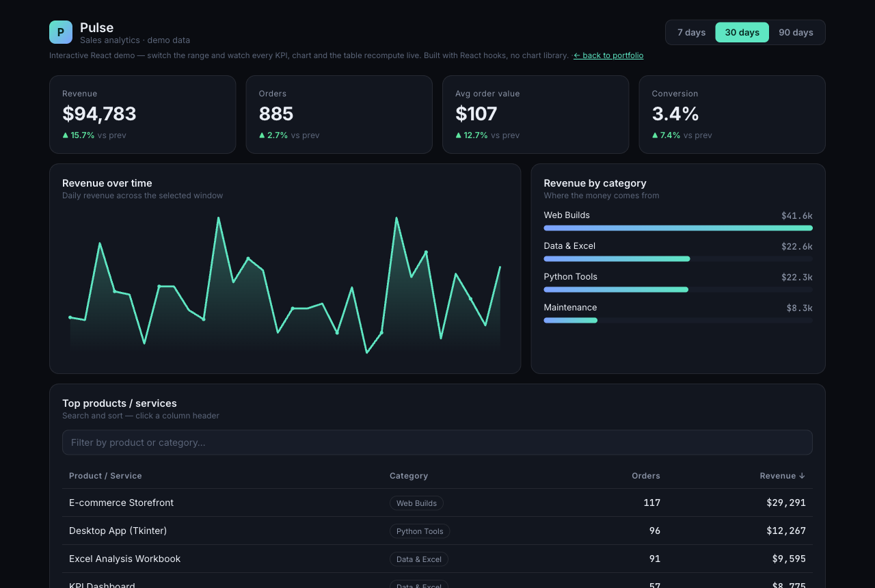Click the $29,291 revenue cell
The image size is (875, 588).
tap(786, 503)
